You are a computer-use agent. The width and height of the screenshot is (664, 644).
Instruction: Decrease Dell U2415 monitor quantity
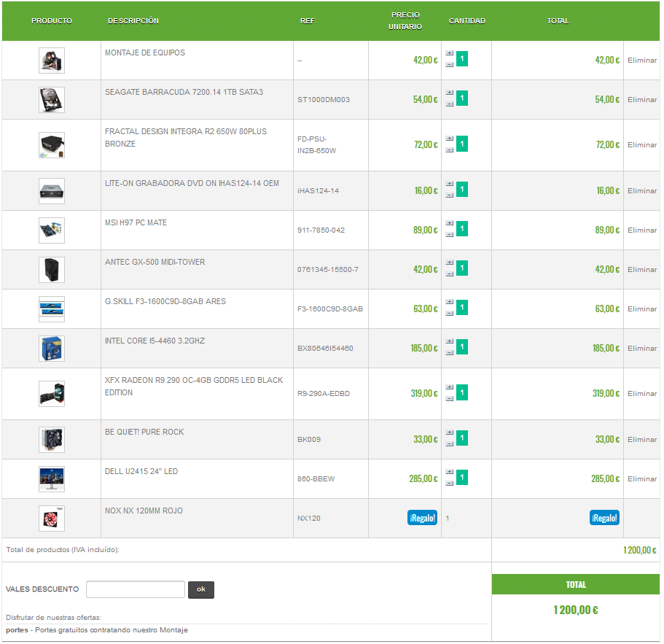tap(449, 483)
